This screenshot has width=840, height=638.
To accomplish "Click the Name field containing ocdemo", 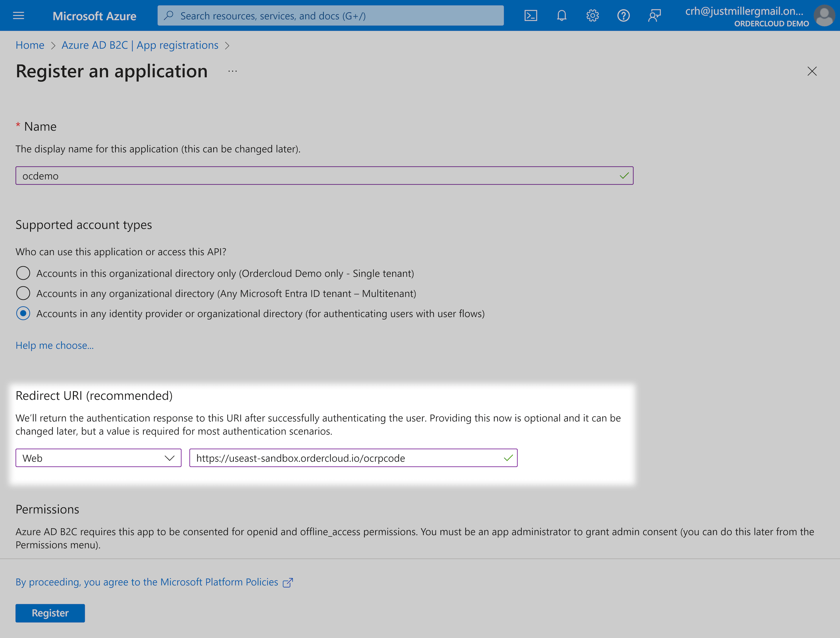I will pos(324,176).
